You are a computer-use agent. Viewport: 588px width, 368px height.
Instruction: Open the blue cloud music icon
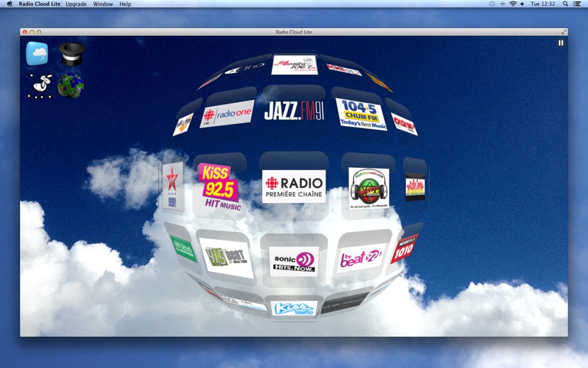tap(37, 53)
